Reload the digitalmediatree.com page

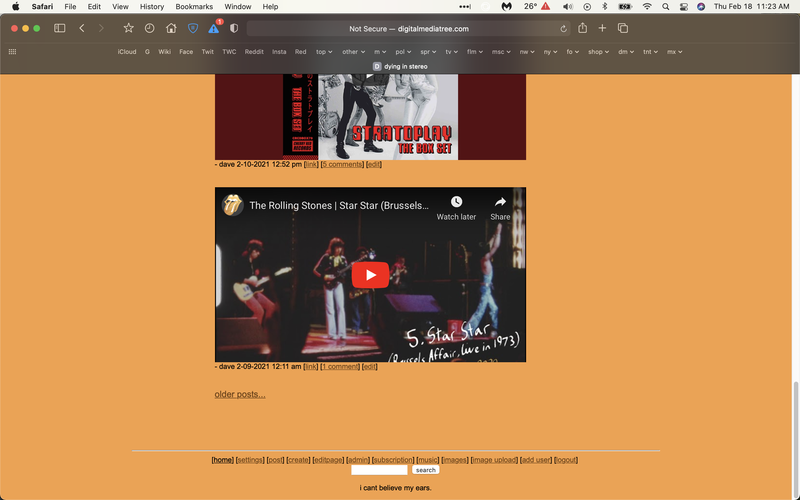pyautogui.click(x=563, y=29)
